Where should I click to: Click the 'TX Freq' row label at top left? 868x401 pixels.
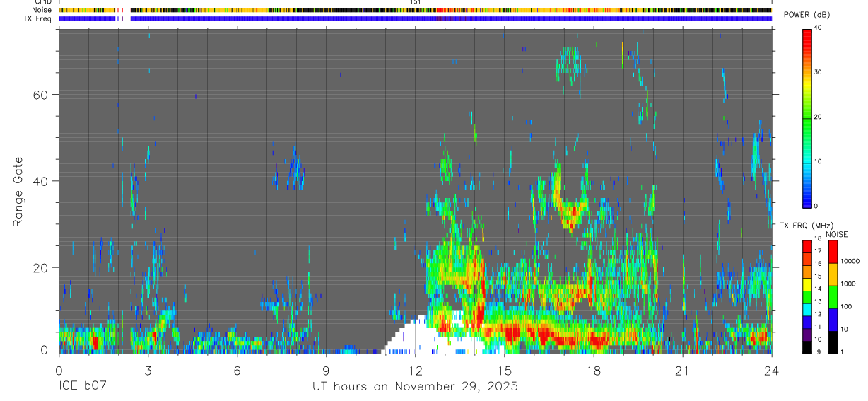point(38,18)
